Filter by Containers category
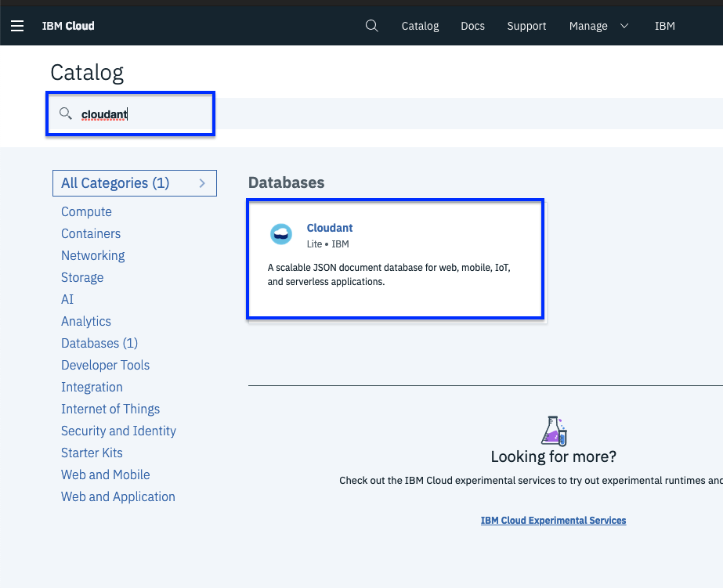The height and width of the screenshot is (588, 723). [x=91, y=233]
